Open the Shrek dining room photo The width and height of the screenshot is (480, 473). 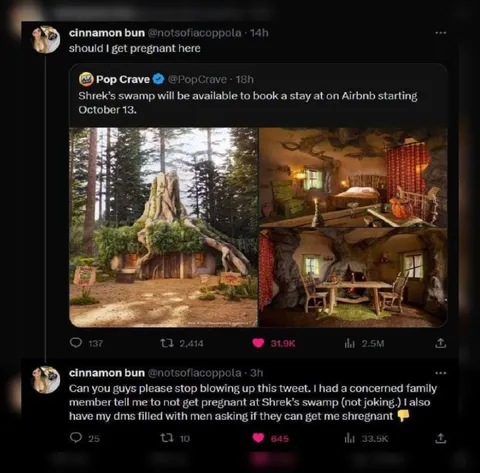tap(353, 278)
